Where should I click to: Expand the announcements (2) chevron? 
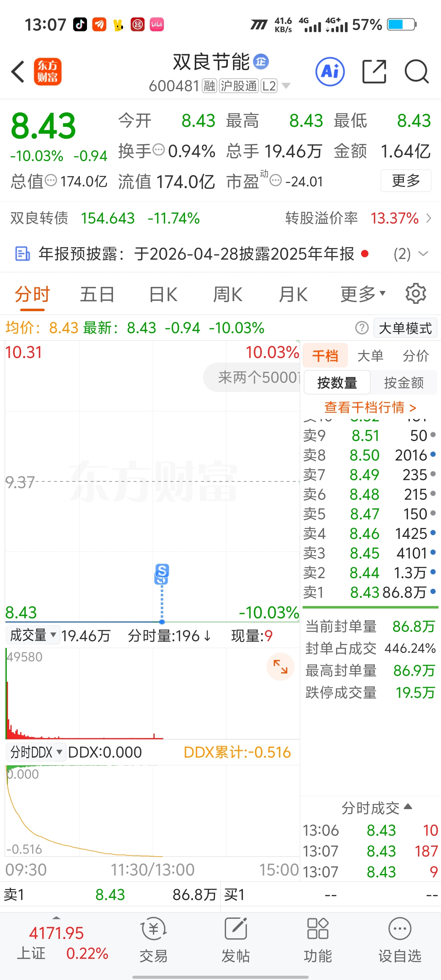tap(423, 254)
